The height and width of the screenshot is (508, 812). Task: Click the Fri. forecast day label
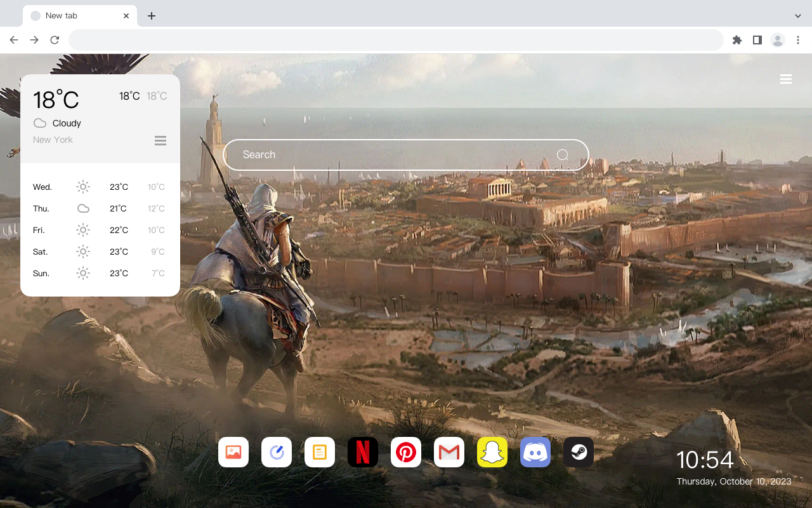point(39,230)
